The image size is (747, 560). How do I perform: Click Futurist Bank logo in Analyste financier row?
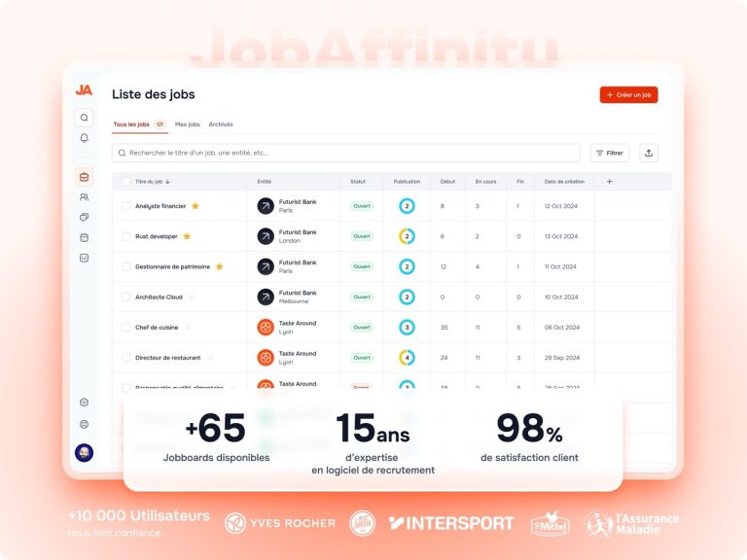click(x=266, y=206)
